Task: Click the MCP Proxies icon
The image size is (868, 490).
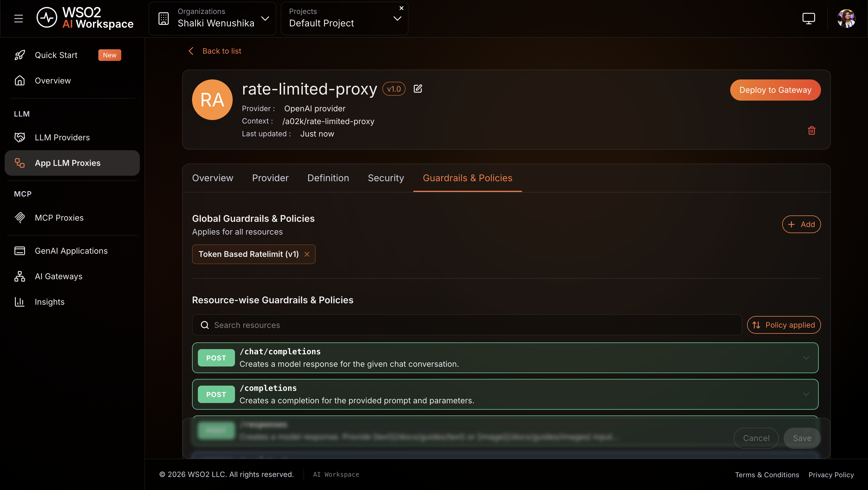Action: click(x=19, y=217)
